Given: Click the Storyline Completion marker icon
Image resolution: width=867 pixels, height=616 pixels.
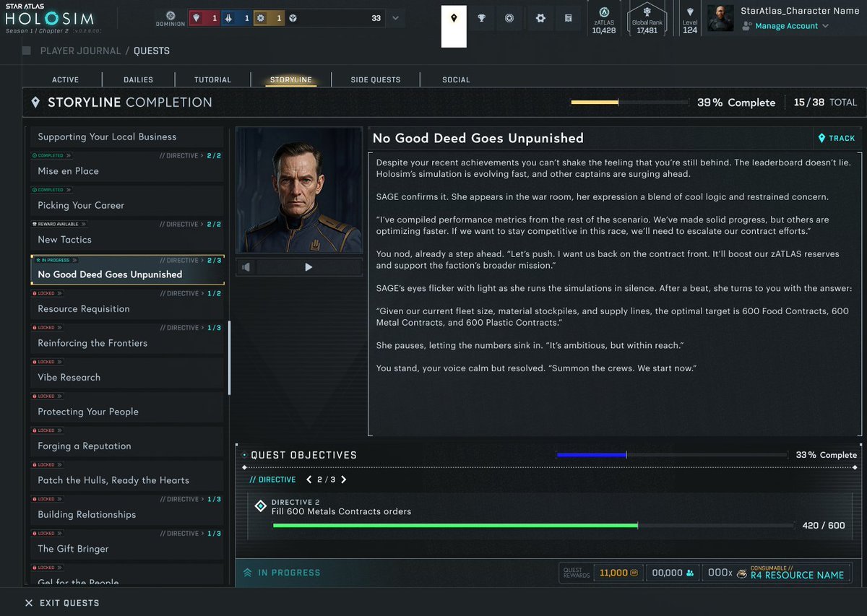Looking at the screenshot, I should (35, 103).
